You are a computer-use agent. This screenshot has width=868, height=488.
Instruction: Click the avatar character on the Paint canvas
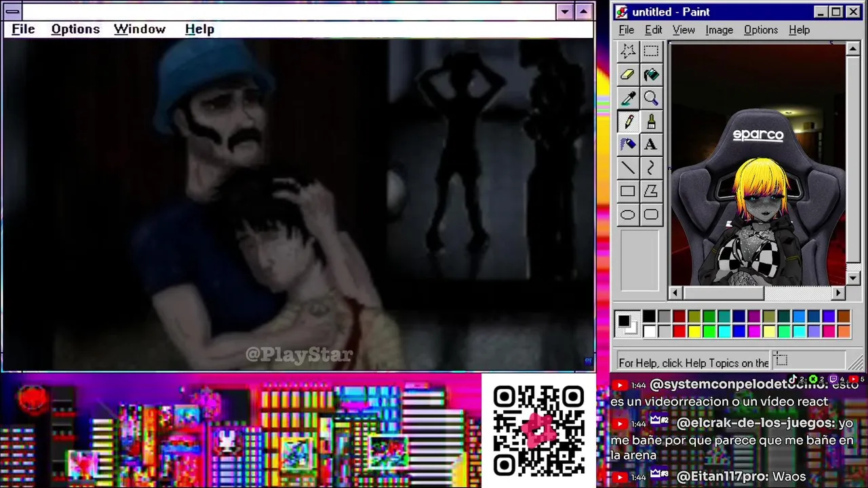[759, 220]
